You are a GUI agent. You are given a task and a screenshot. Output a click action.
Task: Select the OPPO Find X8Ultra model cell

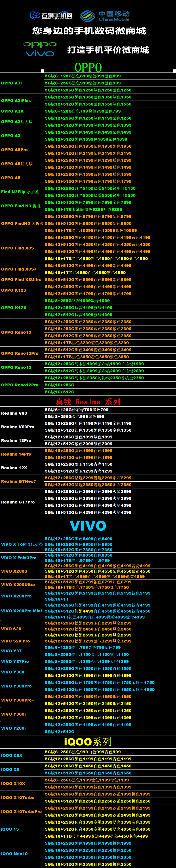pos(22,279)
